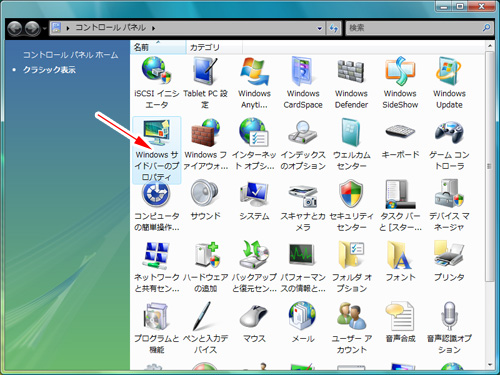500x375 pixels.
Task: Open フォルダ オプション icon
Action: coord(351,255)
